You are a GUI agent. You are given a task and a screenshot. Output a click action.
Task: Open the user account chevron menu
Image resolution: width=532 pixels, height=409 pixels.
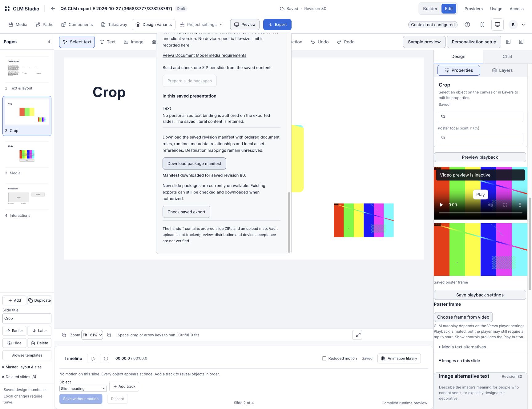coord(523,25)
